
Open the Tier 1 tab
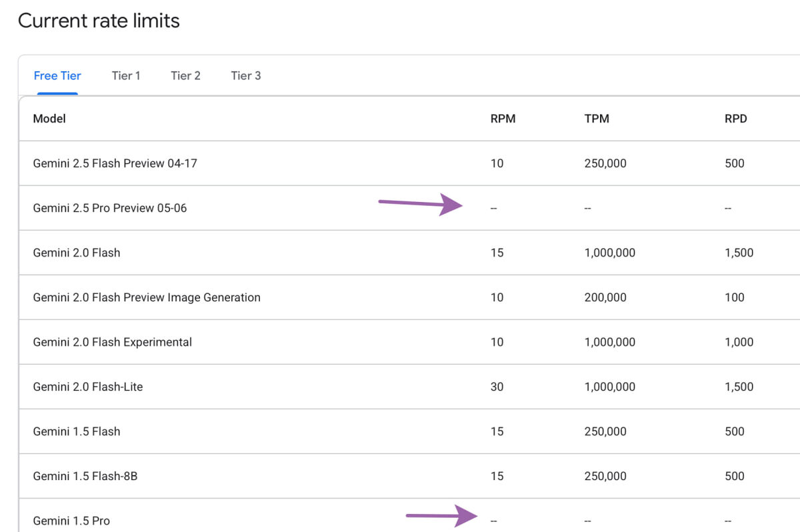click(126, 75)
